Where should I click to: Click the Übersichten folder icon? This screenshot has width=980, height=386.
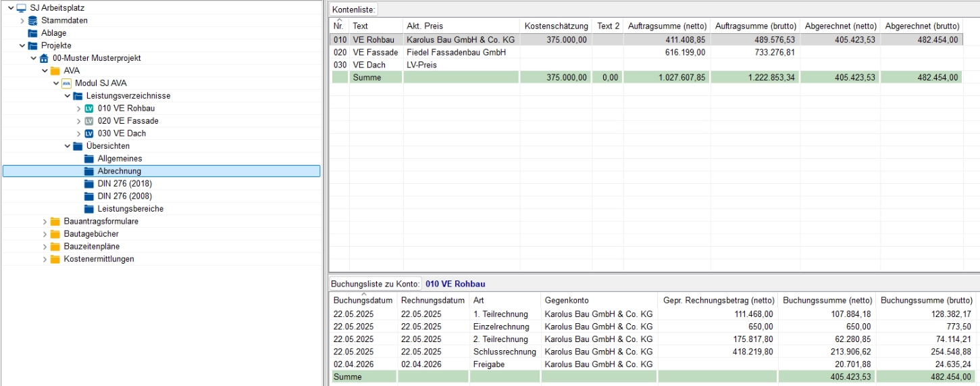tap(78, 146)
